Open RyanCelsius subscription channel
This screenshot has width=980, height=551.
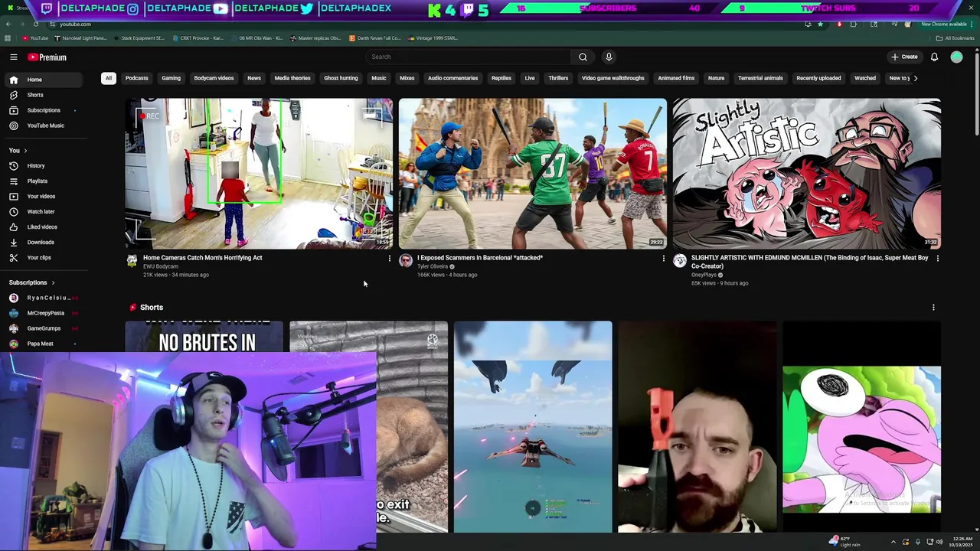(x=43, y=298)
